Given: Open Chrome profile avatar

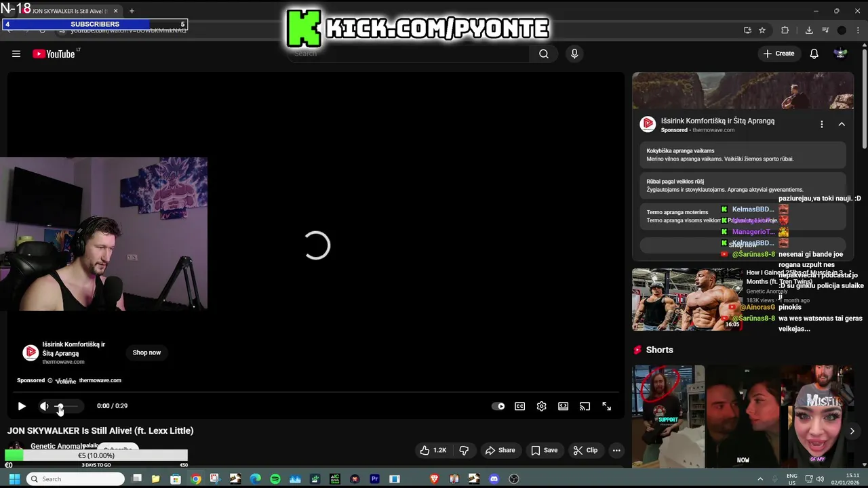Looking at the screenshot, I should (x=842, y=30).
